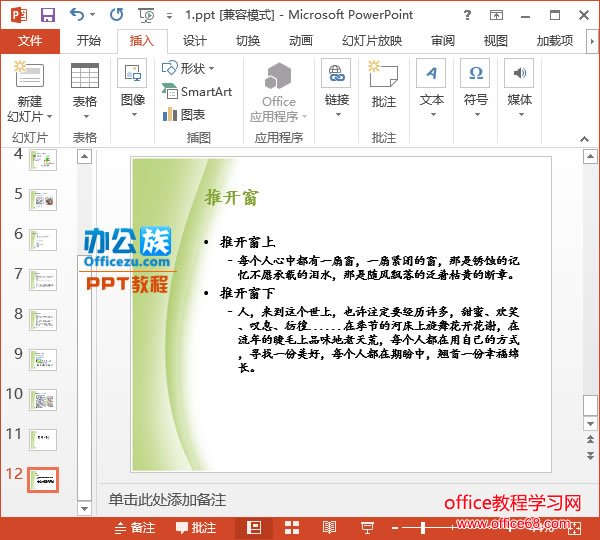Open the 文件 tab
The image size is (600, 540).
click(30, 41)
